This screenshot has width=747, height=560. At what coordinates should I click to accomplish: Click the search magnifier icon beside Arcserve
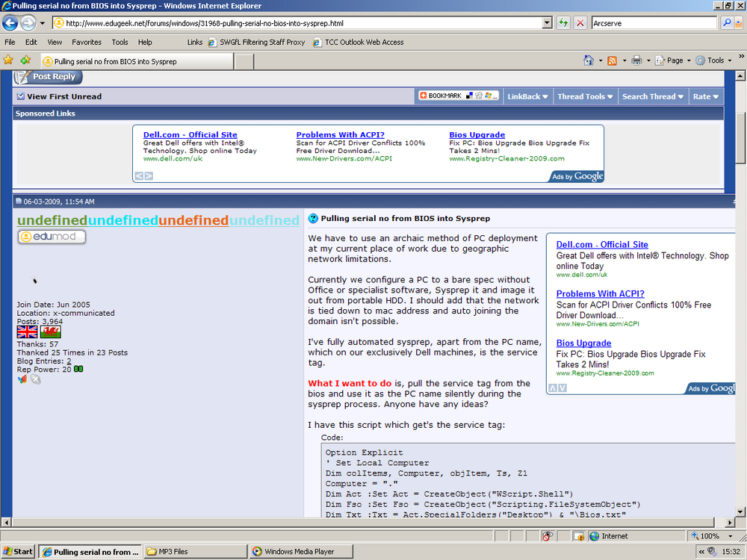pyautogui.click(x=727, y=23)
